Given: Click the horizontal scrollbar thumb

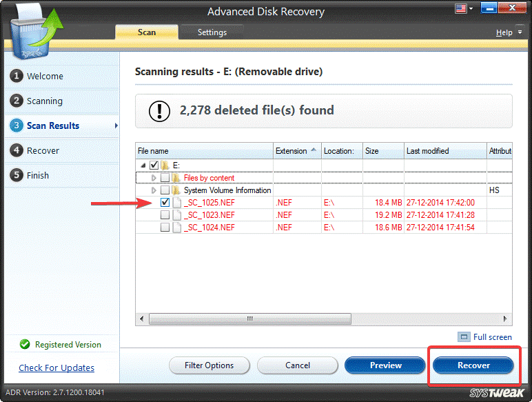Looking at the screenshot, I should [250, 319].
